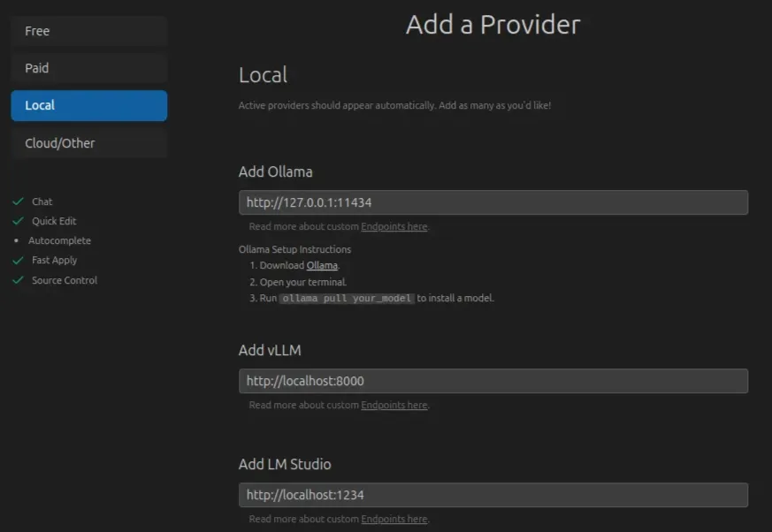Viewport: 772px width, 532px height.
Task: Open the Ollama download link
Action: coord(321,265)
